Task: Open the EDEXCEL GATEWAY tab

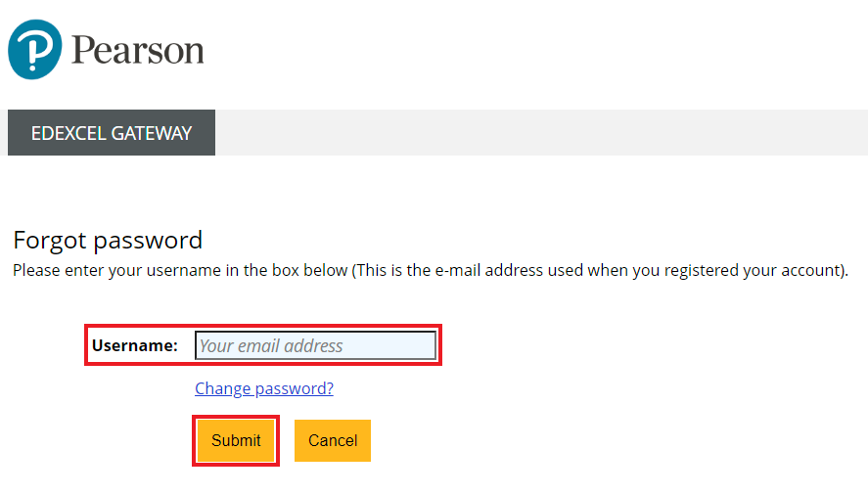Action: click(112, 133)
